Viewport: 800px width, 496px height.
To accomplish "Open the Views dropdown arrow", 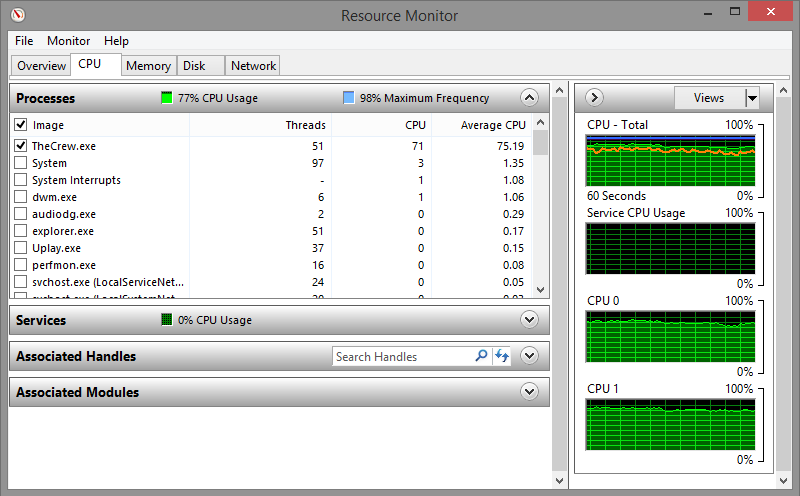I will (x=752, y=97).
